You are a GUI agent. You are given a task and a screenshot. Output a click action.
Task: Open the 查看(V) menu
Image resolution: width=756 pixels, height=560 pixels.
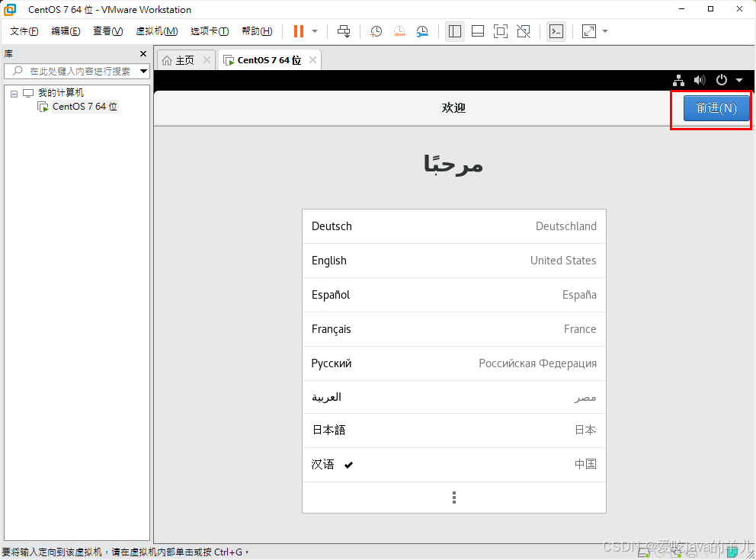[x=107, y=31]
